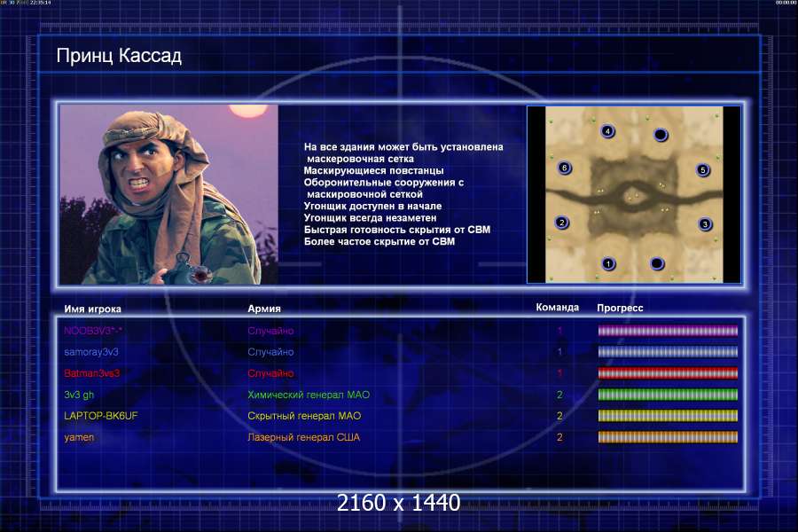This screenshot has width=798, height=532.
Task: Click start position 1 on the map
Action: click(x=608, y=263)
